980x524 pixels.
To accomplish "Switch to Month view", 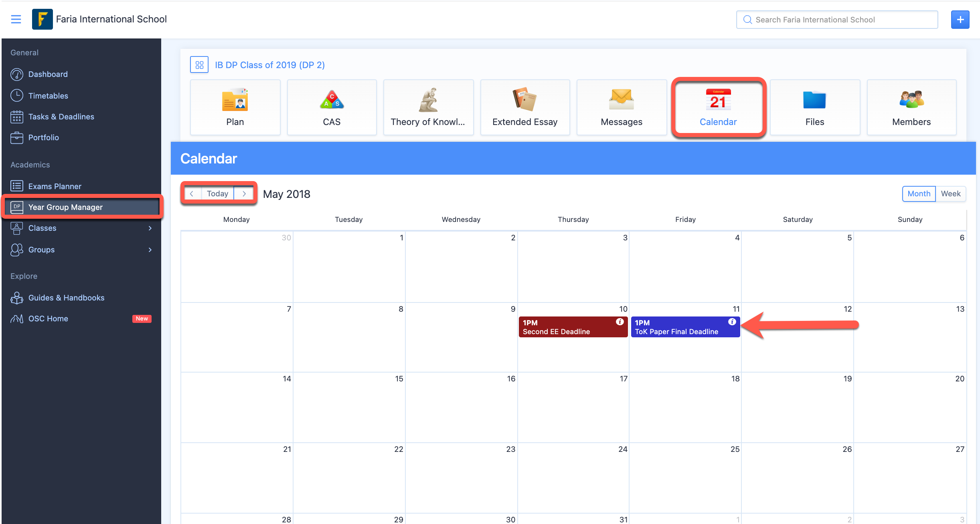I will coord(919,193).
